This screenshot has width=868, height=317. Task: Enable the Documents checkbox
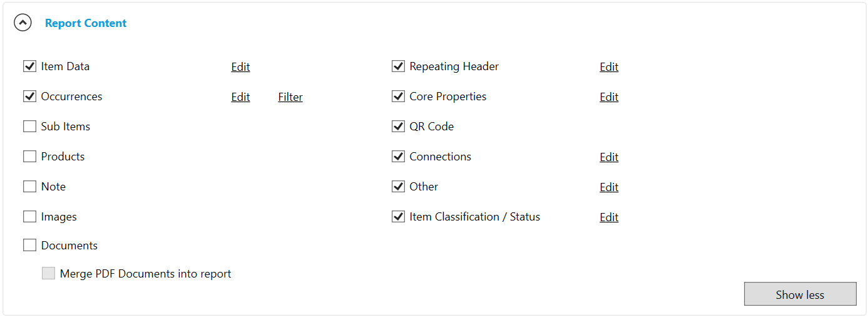[x=29, y=246]
